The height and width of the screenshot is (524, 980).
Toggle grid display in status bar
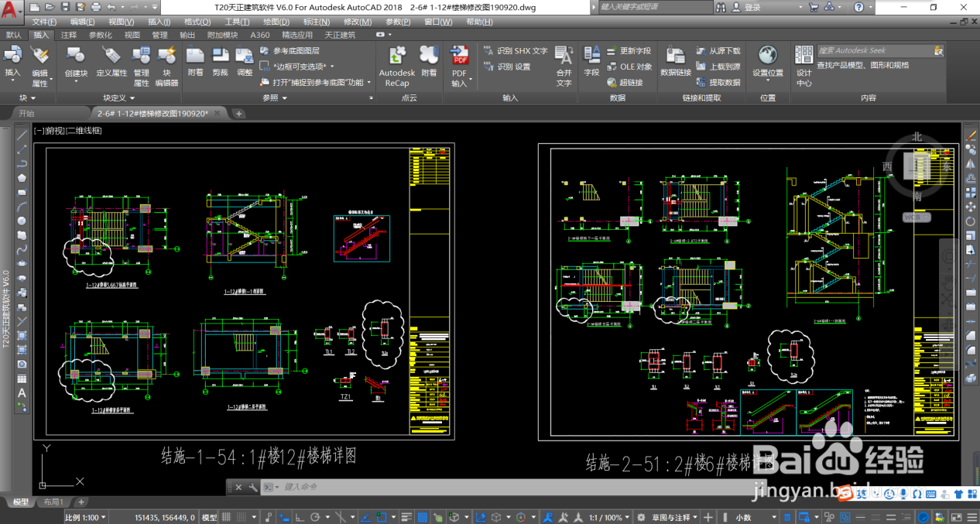(x=228, y=517)
